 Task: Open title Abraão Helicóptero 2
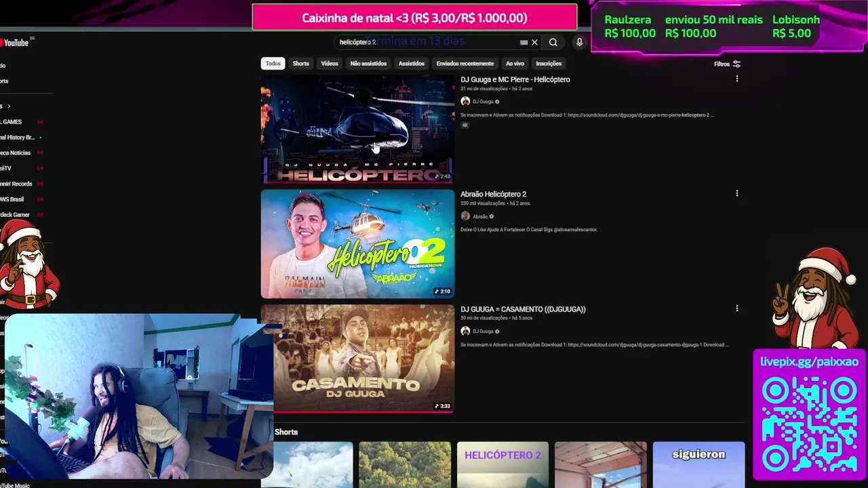click(493, 195)
